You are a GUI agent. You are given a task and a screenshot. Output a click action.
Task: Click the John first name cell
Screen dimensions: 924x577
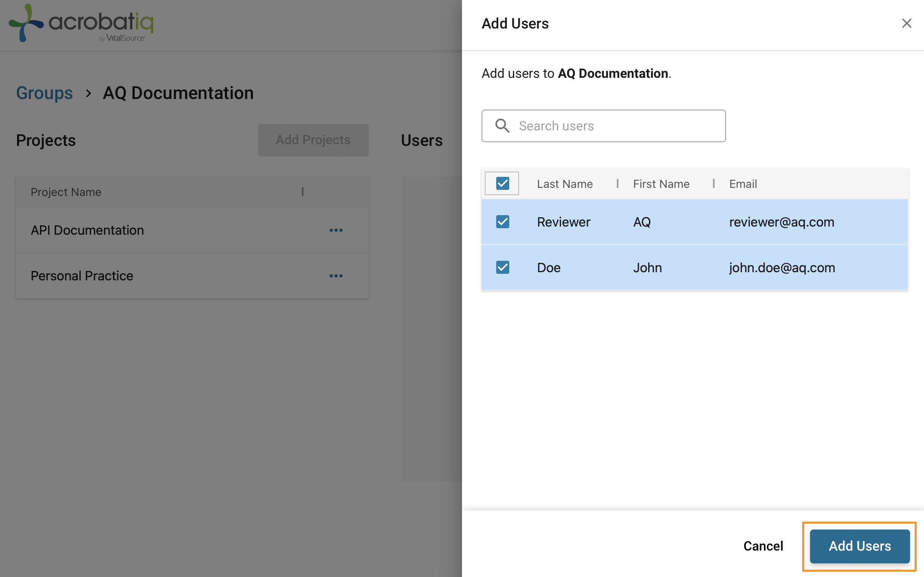coord(647,268)
